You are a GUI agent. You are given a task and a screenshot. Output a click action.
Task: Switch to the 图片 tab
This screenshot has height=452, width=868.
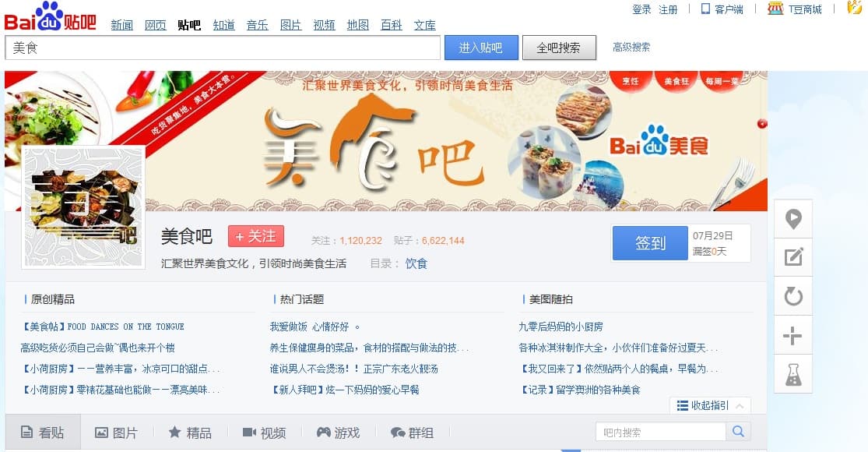(116, 433)
